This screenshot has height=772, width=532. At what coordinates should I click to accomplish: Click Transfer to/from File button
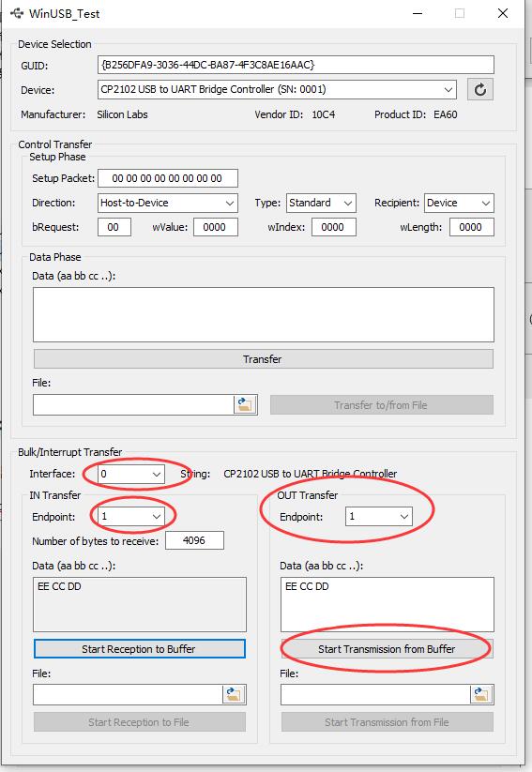pyautogui.click(x=381, y=404)
